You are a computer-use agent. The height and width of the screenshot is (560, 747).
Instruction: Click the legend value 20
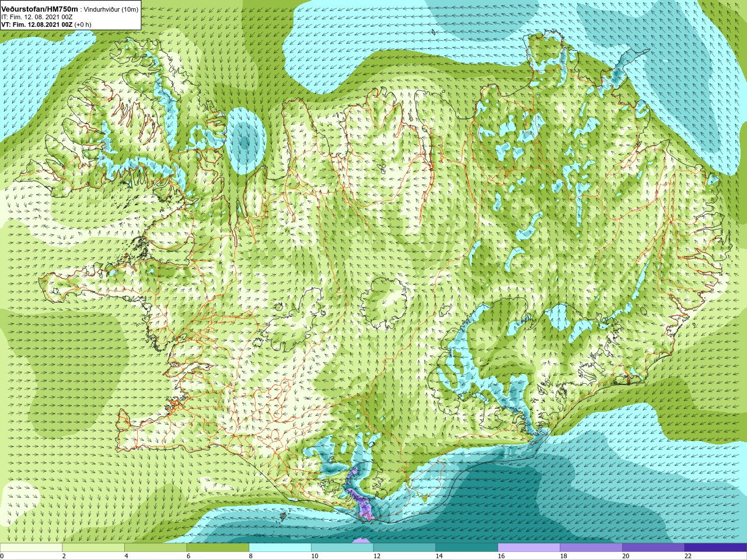click(x=626, y=556)
